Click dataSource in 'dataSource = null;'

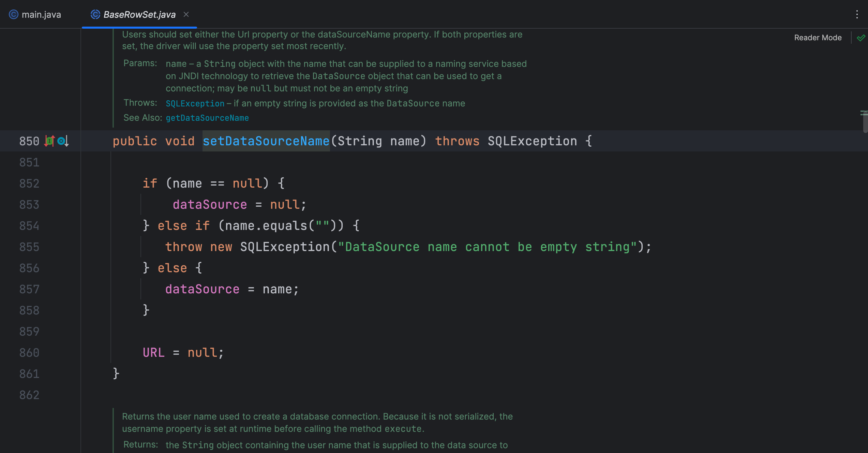210,204
